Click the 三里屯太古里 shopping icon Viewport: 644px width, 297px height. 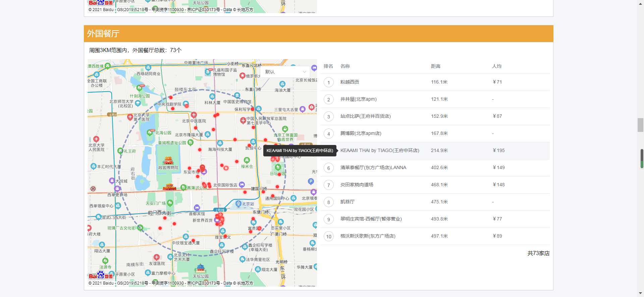pyautogui.click(x=303, y=109)
